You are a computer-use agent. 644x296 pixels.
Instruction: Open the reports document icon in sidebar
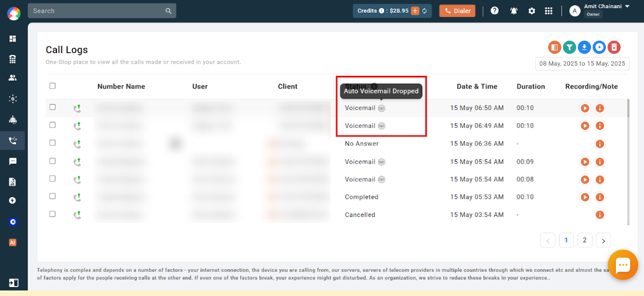[13, 181]
